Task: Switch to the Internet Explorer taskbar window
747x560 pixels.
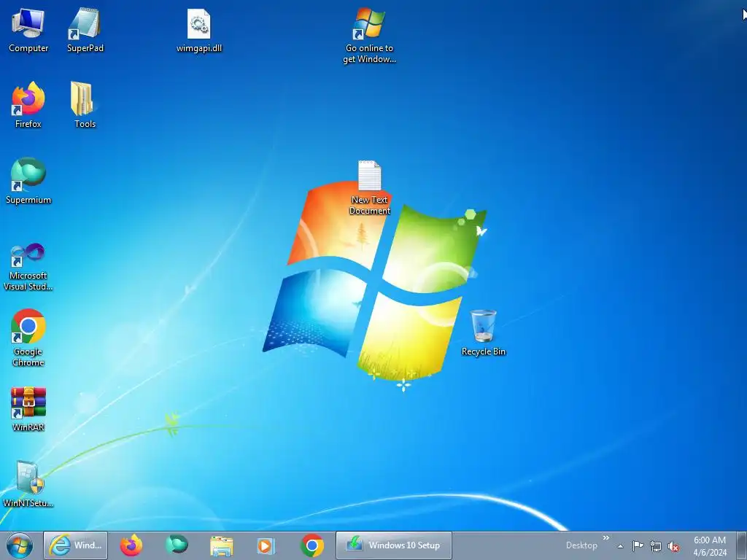Action: pyautogui.click(x=76, y=545)
